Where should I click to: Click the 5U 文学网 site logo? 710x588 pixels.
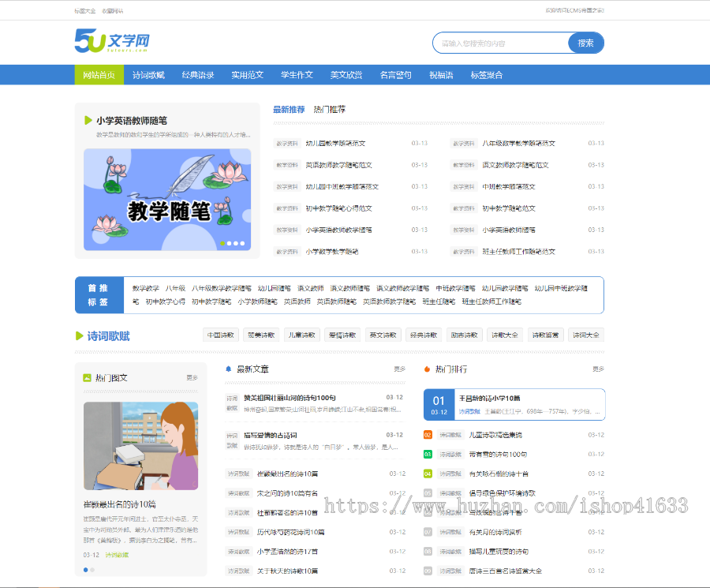tap(112, 41)
